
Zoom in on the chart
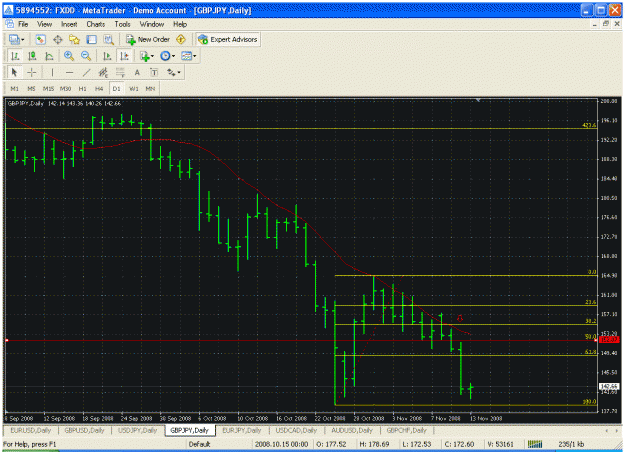pos(69,56)
